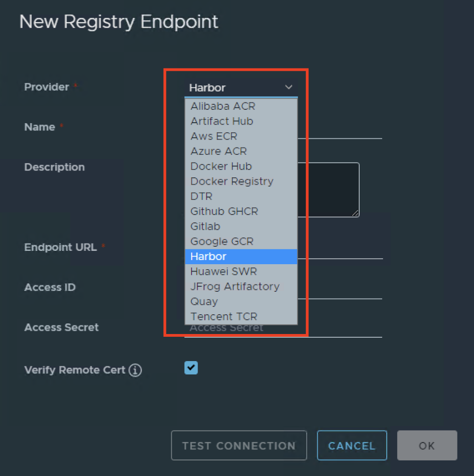
Task: Click the Test Connection button
Action: coord(239,445)
